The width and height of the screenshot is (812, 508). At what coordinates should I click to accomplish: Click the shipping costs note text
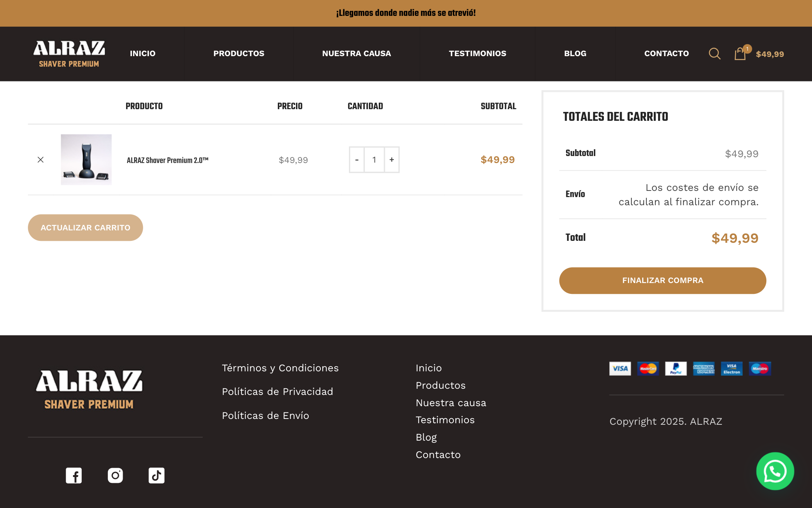[689, 195]
